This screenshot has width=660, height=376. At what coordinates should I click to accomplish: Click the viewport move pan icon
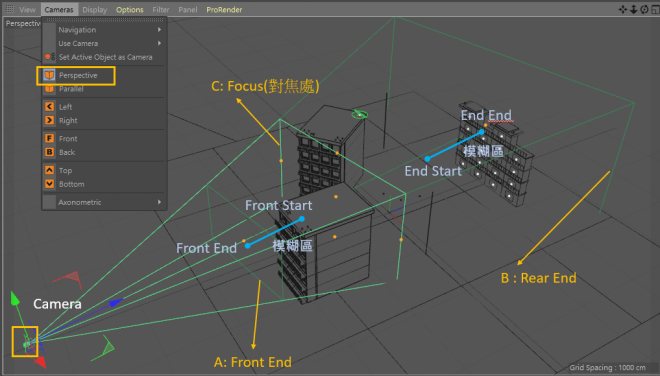(x=623, y=9)
